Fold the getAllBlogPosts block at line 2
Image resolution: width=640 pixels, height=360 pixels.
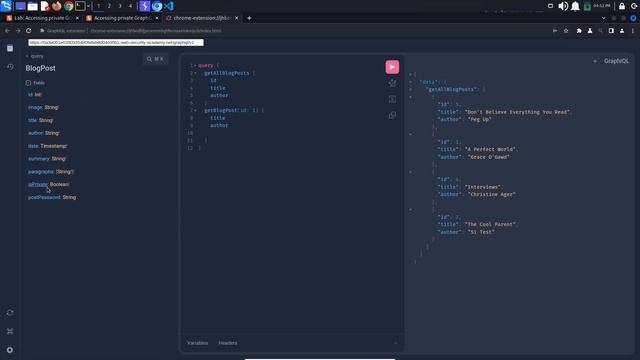tap(195, 73)
